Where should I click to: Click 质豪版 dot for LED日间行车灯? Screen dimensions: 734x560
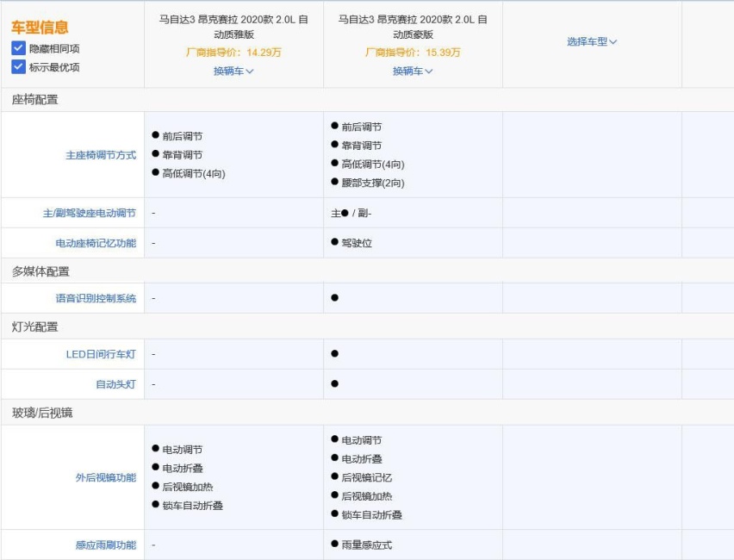point(335,353)
